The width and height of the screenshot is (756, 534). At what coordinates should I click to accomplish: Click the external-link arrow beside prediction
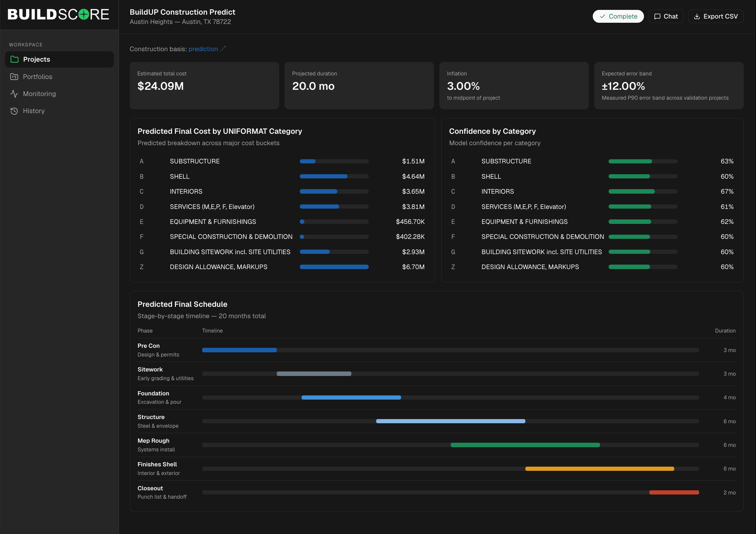click(x=223, y=49)
